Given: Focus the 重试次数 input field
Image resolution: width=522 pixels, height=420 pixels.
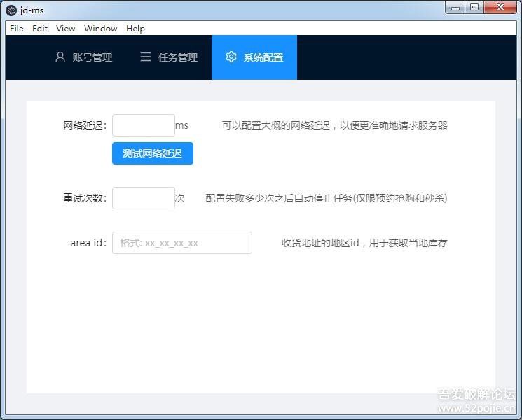Looking at the screenshot, I should pos(143,198).
